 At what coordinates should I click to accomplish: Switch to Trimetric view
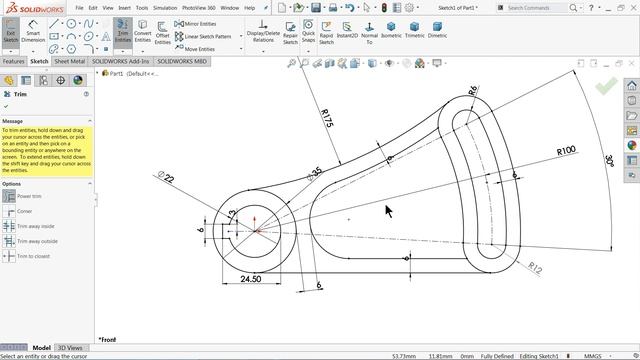pyautogui.click(x=414, y=31)
